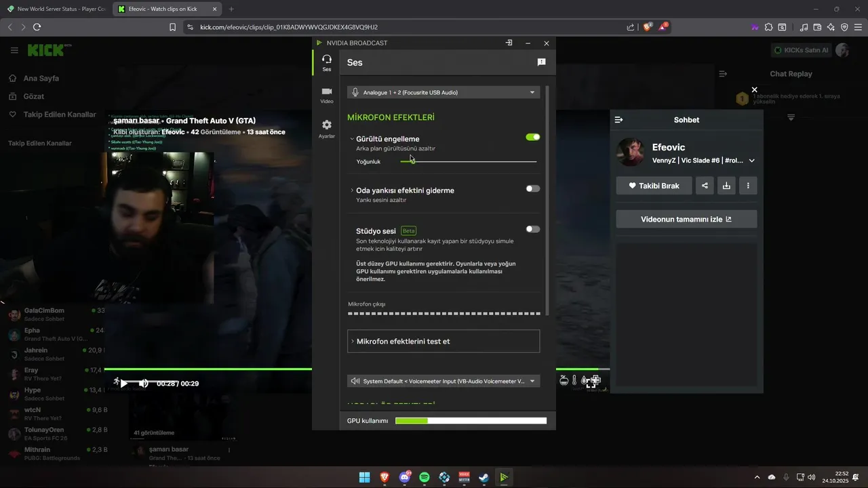This screenshot has height=488, width=868.
Task: Collapse the Chat Replay panel icon
Action: [723, 74]
